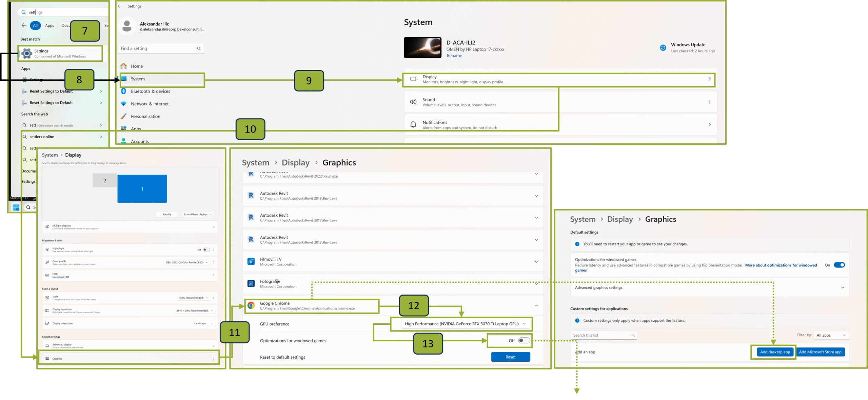Open the Filter by All apps dropdown
This screenshot has height=400, width=868.
point(831,335)
